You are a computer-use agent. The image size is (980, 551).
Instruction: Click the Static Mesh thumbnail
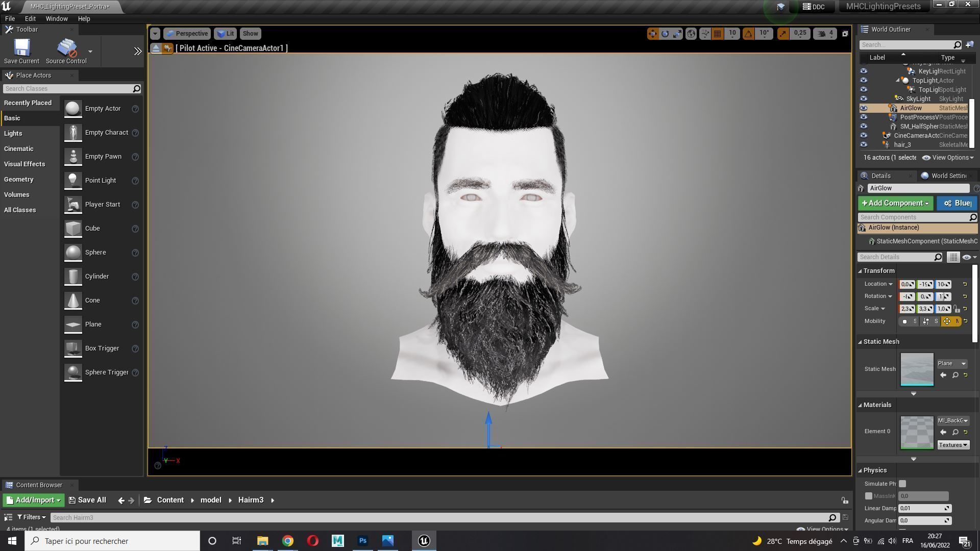(x=917, y=369)
